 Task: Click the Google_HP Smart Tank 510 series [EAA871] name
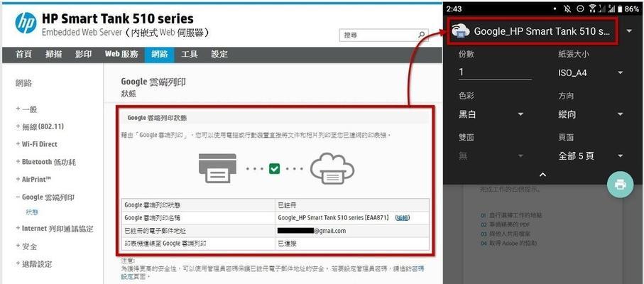coord(333,217)
